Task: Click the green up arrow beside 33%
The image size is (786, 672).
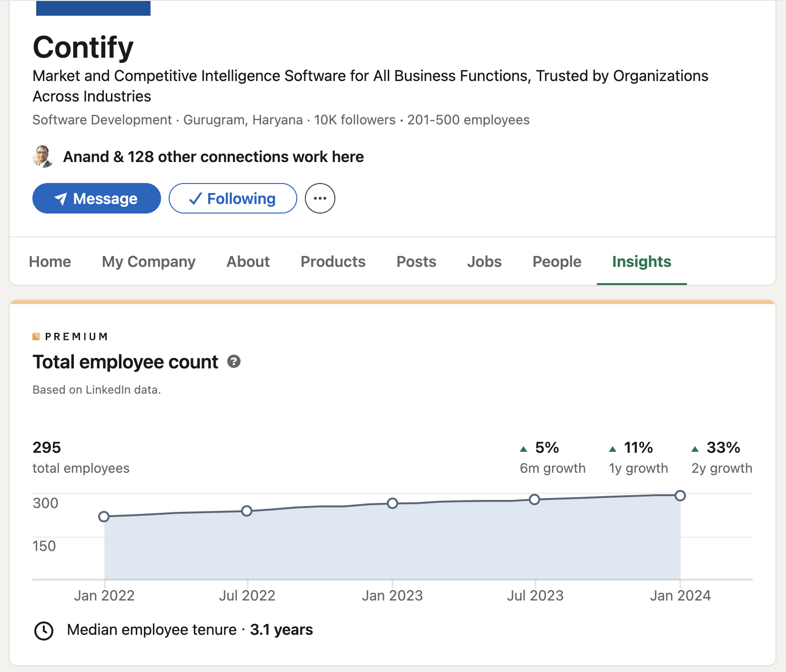Action: click(x=695, y=449)
